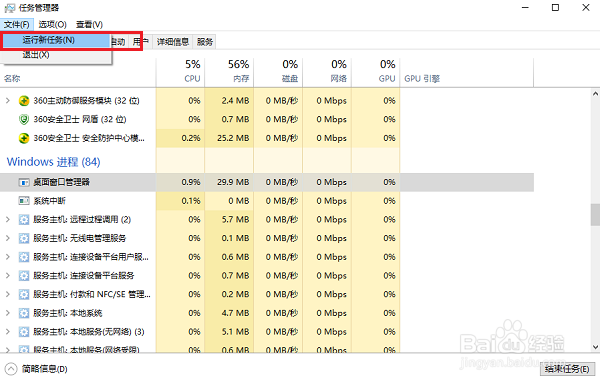Screen dimensions: 600x384
Task: Click the scrollbar down arrow
Action: [x=595, y=347]
